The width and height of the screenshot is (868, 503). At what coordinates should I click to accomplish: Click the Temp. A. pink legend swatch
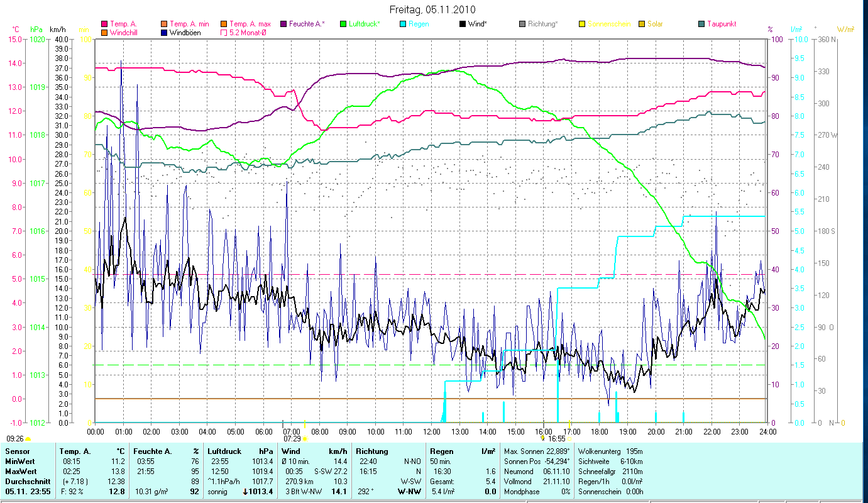104,24
